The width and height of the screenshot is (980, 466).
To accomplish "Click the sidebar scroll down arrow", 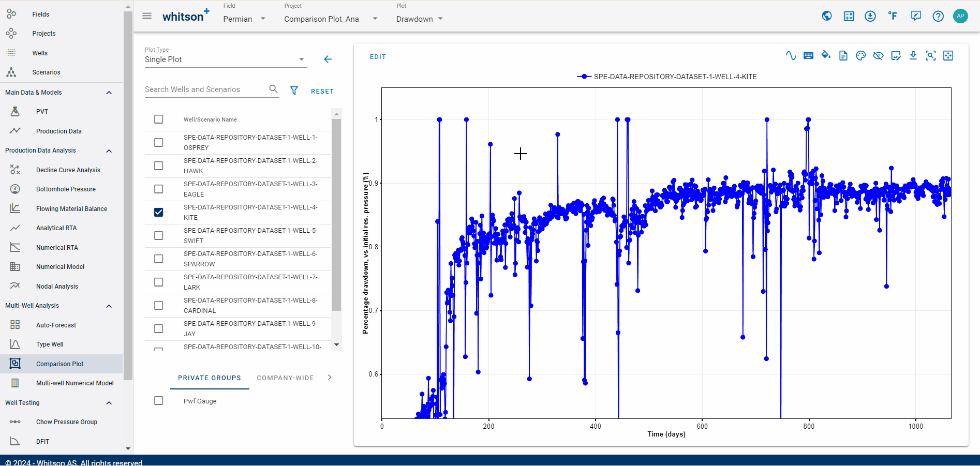I will 128,448.
